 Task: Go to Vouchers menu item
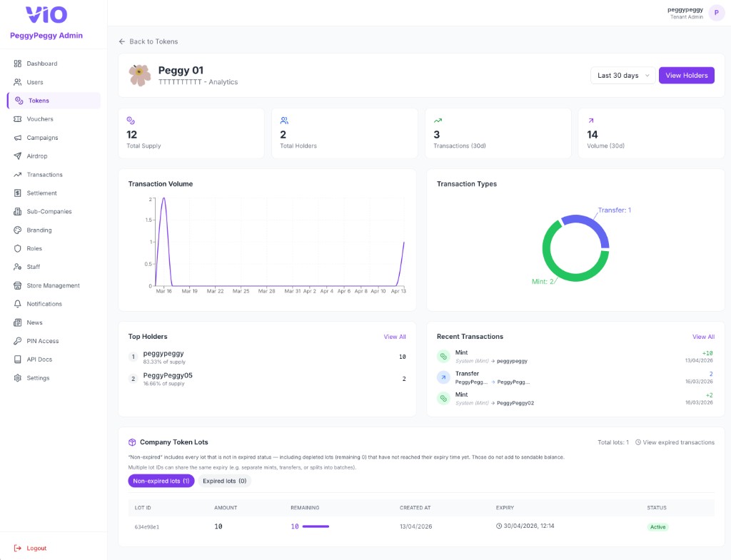coord(54,119)
